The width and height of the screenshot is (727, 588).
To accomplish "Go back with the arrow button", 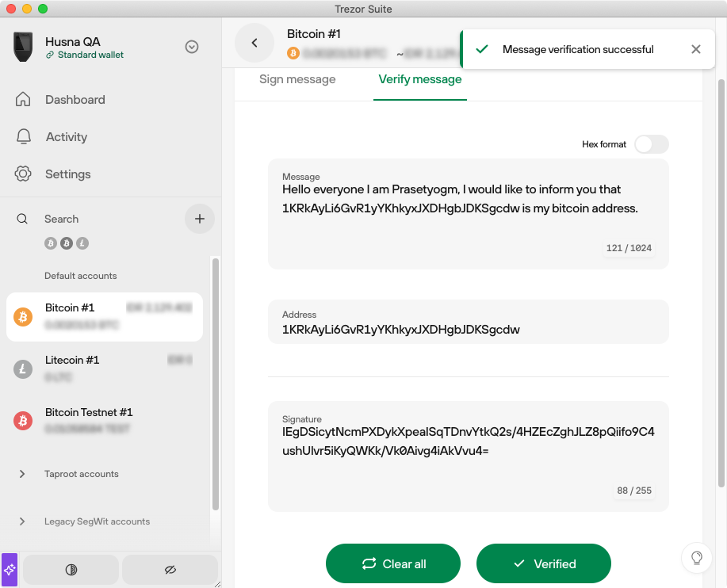I will [x=254, y=43].
